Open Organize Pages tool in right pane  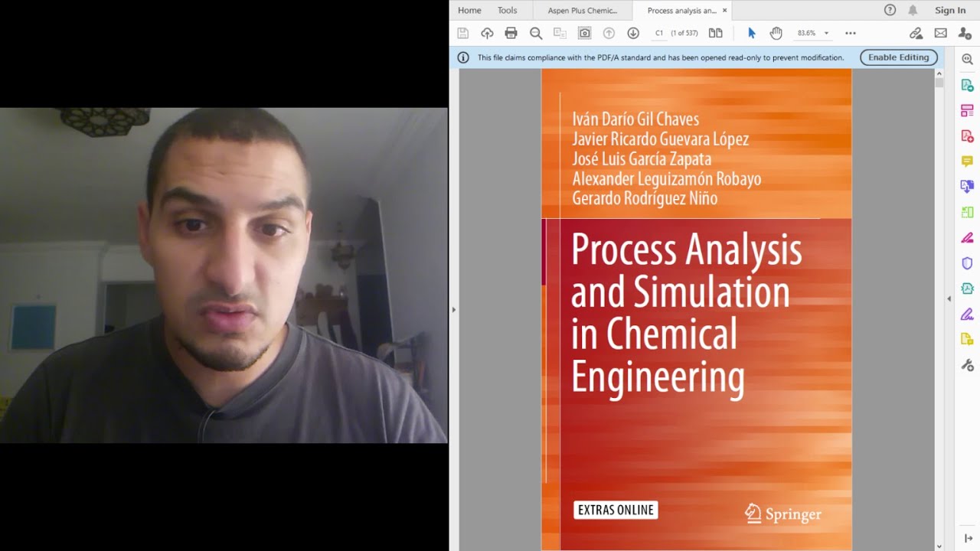click(x=967, y=111)
